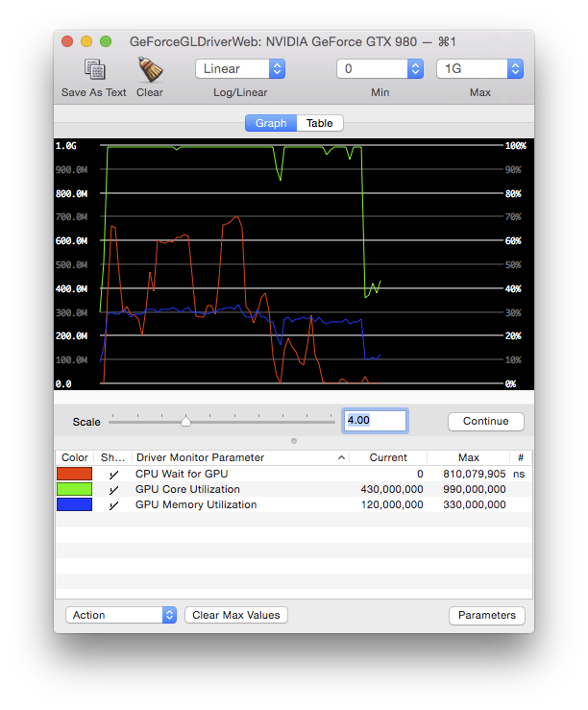
Task: Click the Scale slider handle
Action: (185, 421)
